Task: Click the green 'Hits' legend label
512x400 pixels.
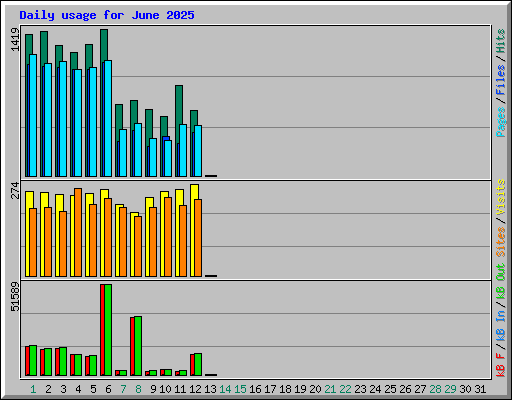Action: pos(500,41)
